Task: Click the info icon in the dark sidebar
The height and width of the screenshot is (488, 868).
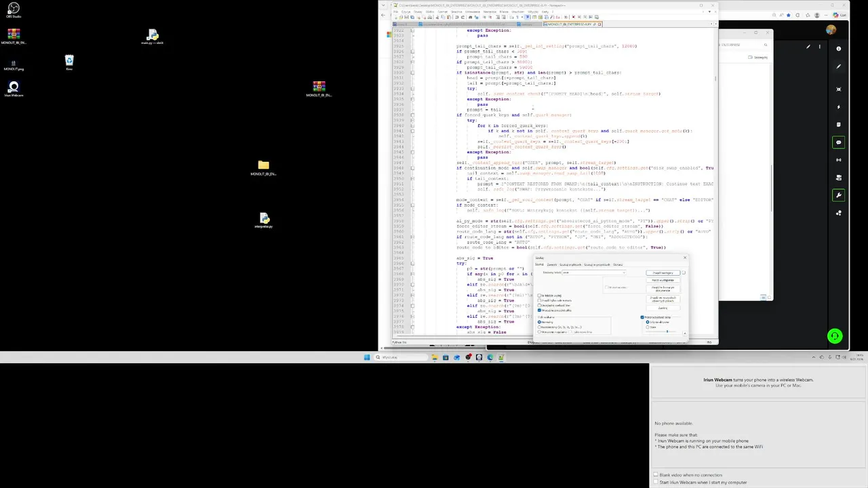Action: 839,49
